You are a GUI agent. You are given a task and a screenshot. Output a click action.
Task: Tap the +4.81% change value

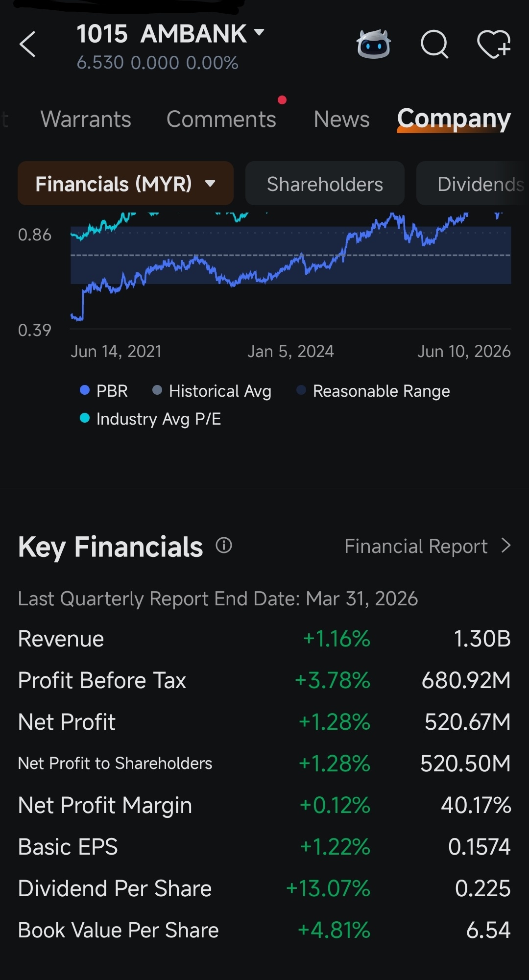click(x=334, y=930)
